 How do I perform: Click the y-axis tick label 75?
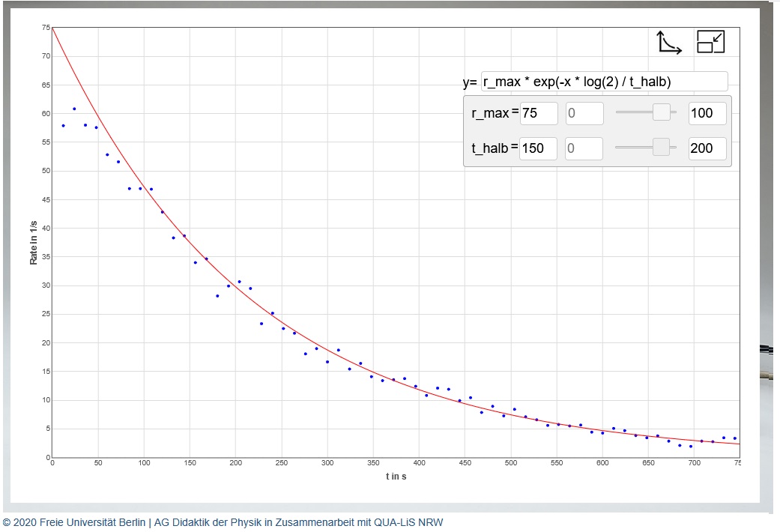click(x=46, y=28)
